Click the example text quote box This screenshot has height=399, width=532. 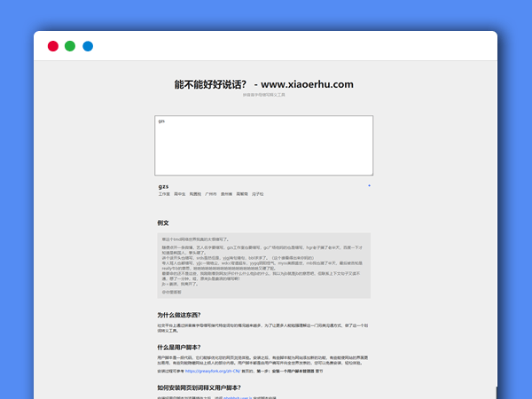pyautogui.click(x=263, y=265)
